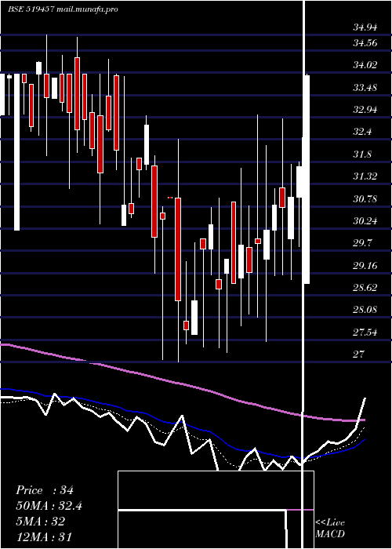
Task: Click the 34.56 price axis label
Action: [x=365, y=43]
